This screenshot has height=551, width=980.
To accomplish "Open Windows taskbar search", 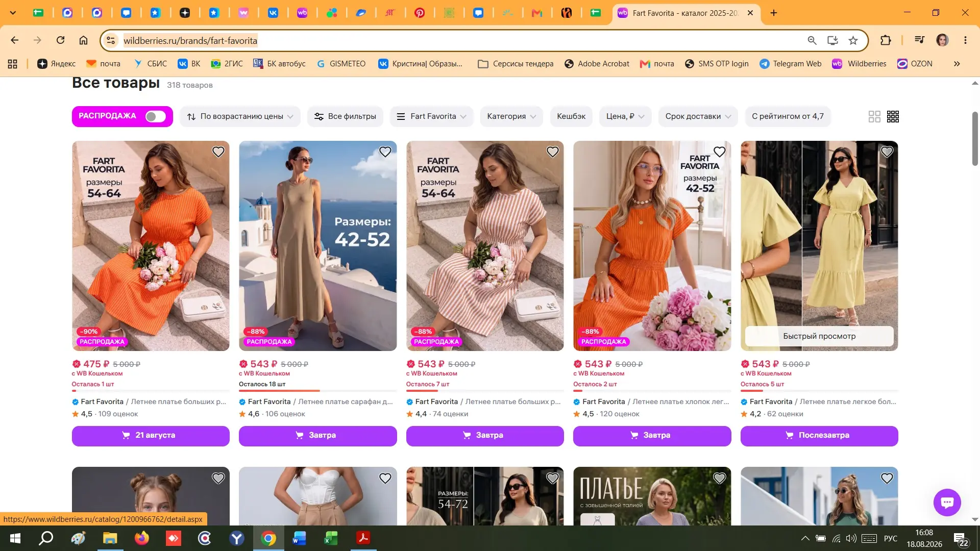I will click(x=46, y=538).
